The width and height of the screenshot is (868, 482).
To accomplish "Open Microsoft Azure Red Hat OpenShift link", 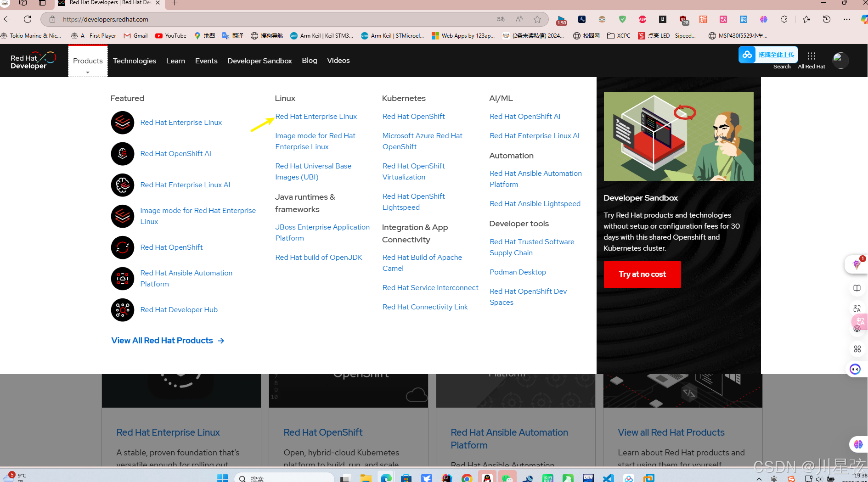I will tap(423, 141).
